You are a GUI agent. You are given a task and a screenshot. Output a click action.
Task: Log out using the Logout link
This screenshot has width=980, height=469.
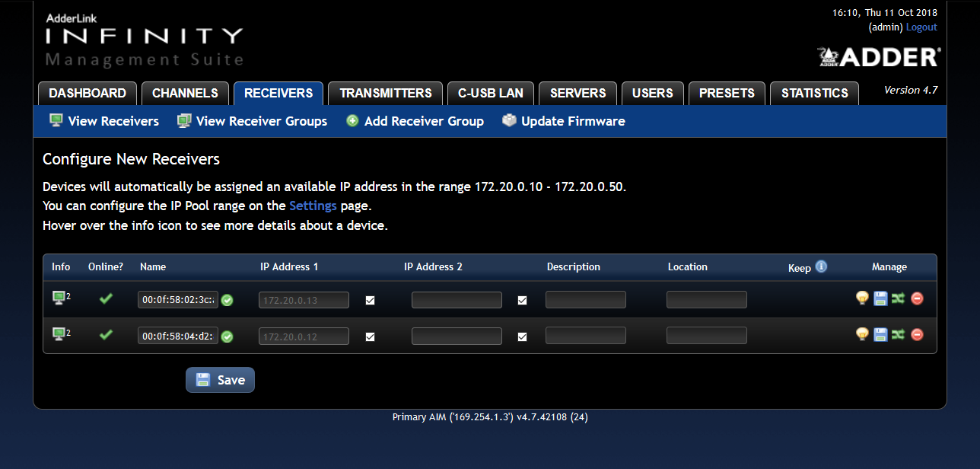[921, 27]
